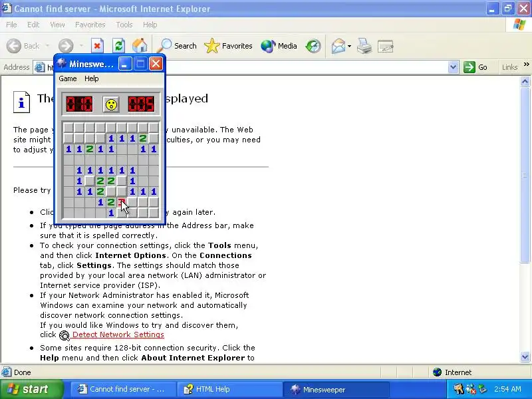This screenshot has height=399, width=532.
Task: Click the Back arrow in Internet Explorer
Action: 14,46
